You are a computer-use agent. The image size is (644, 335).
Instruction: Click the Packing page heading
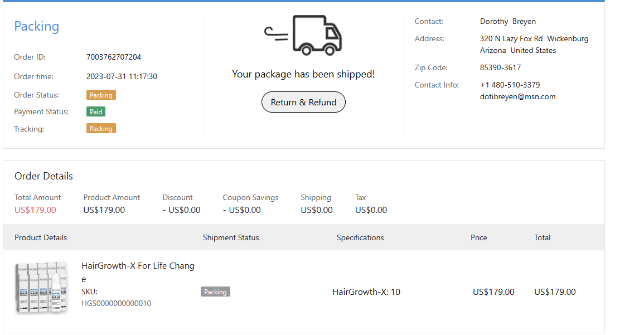click(x=36, y=26)
